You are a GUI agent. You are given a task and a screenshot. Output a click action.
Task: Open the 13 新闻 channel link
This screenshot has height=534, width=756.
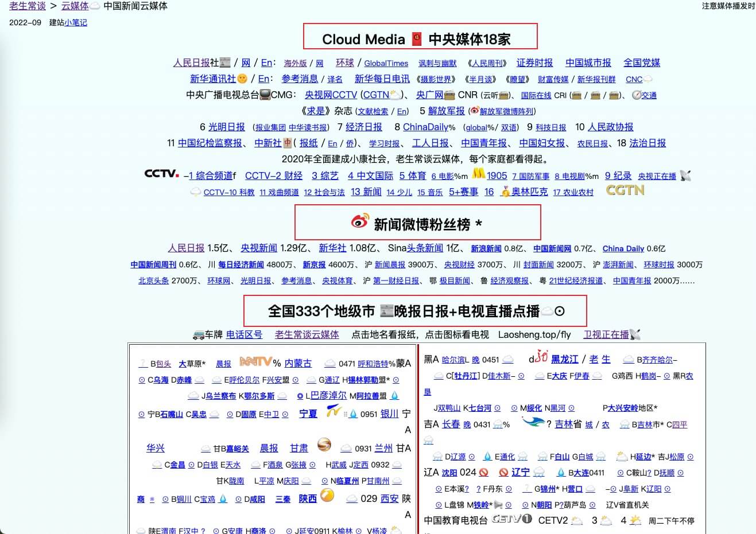(x=366, y=192)
